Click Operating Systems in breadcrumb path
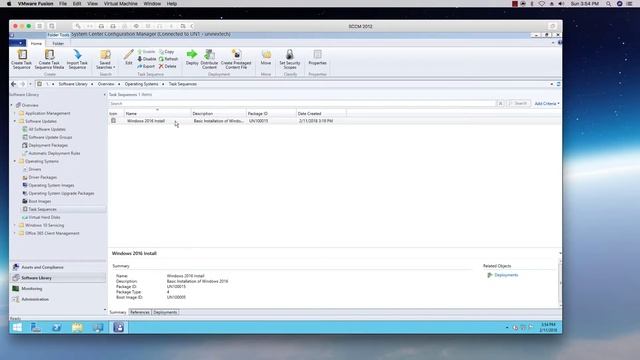The width and height of the screenshot is (640, 360). (141, 84)
